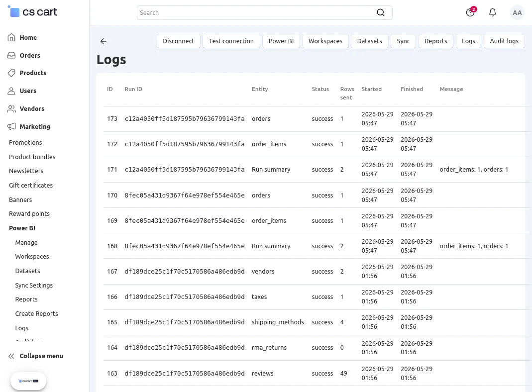Open Product bundles submenu item
Image resolution: width=532 pixels, height=392 pixels.
(32, 157)
